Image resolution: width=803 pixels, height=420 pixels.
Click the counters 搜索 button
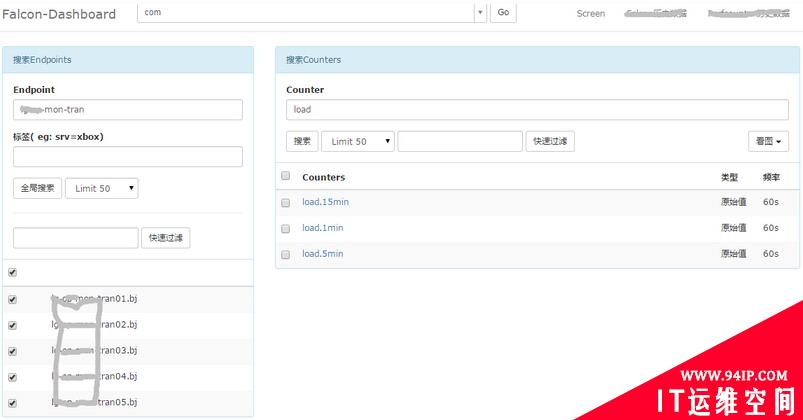(302, 141)
